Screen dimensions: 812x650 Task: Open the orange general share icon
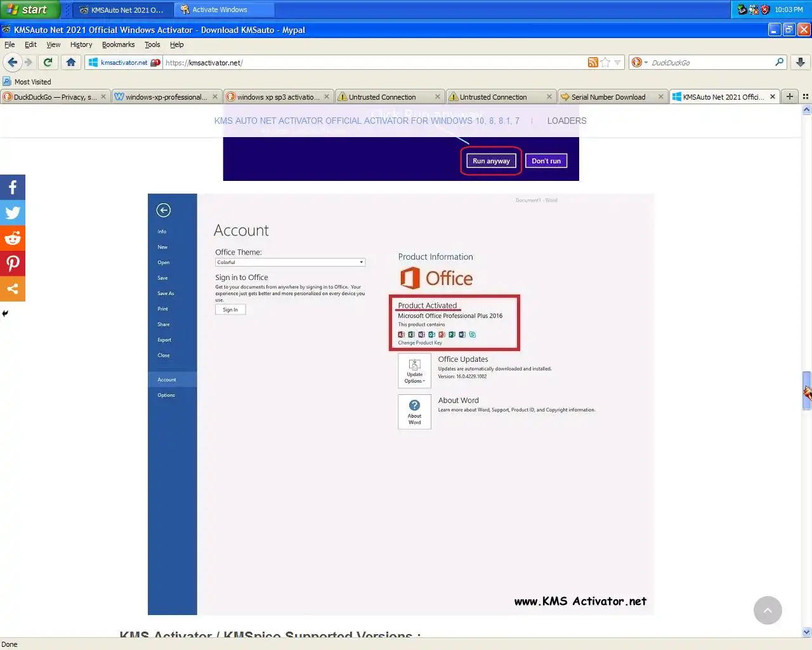click(13, 289)
